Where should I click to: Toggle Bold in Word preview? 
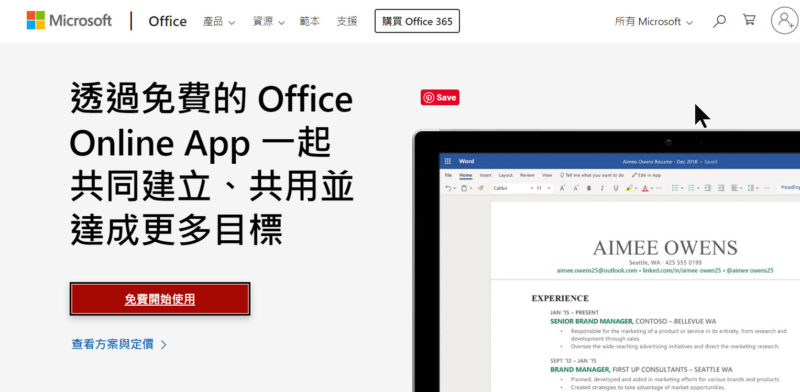(x=589, y=188)
